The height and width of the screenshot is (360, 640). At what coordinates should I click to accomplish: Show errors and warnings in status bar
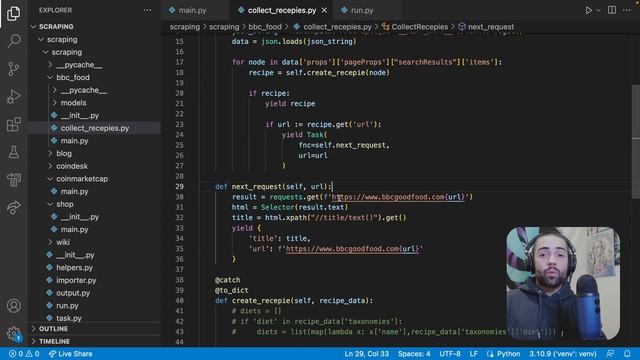click(24, 354)
